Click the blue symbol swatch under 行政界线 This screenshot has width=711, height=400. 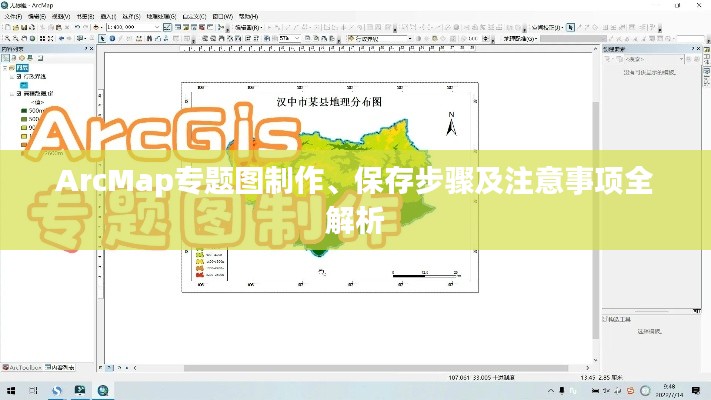(x=24, y=85)
